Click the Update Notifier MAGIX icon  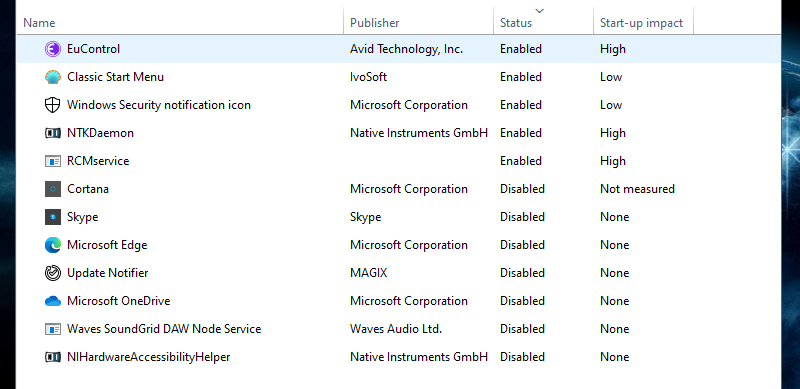pyautogui.click(x=53, y=273)
